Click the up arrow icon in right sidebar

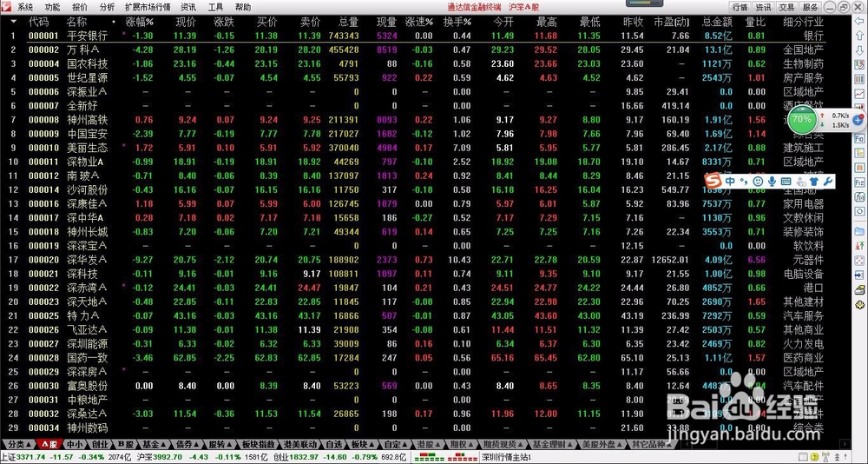coord(859,36)
